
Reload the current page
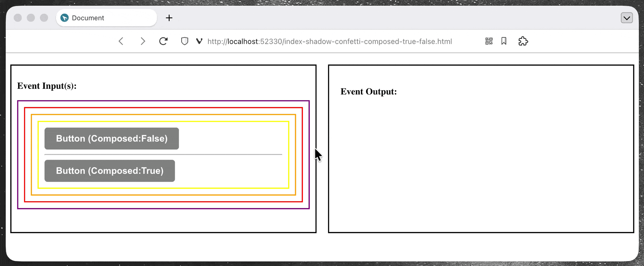(164, 41)
